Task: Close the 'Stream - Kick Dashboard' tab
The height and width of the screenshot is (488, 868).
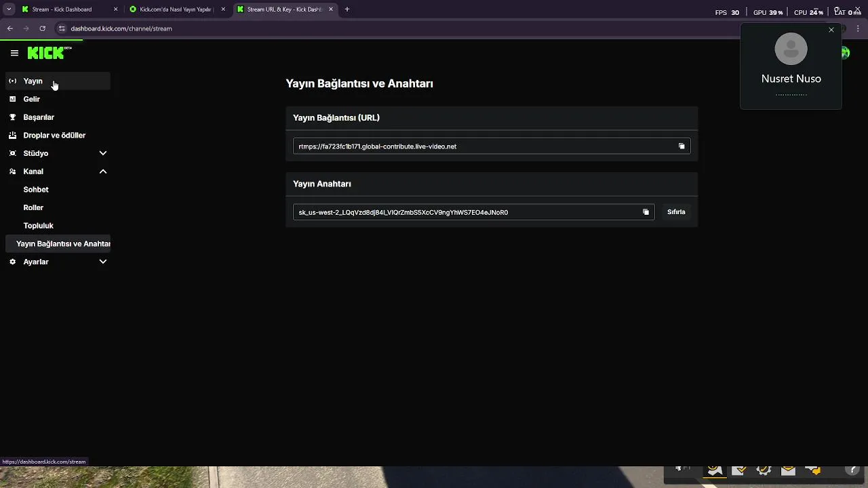Action: pos(115,9)
